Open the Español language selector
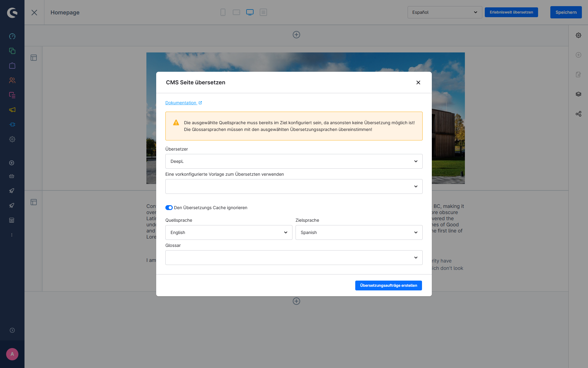Viewport: 588px width, 368px height. tap(444, 12)
